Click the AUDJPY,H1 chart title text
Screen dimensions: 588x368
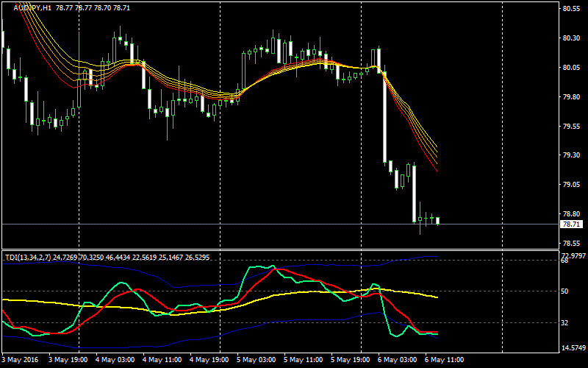tap(32, 7)
